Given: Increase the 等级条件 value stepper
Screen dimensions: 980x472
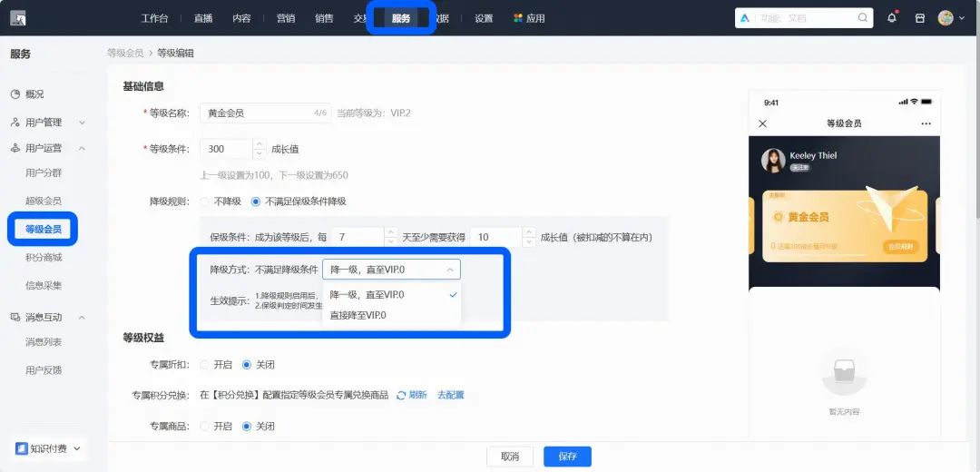Looking at the screenshot, I should click(x=260, y=144).
